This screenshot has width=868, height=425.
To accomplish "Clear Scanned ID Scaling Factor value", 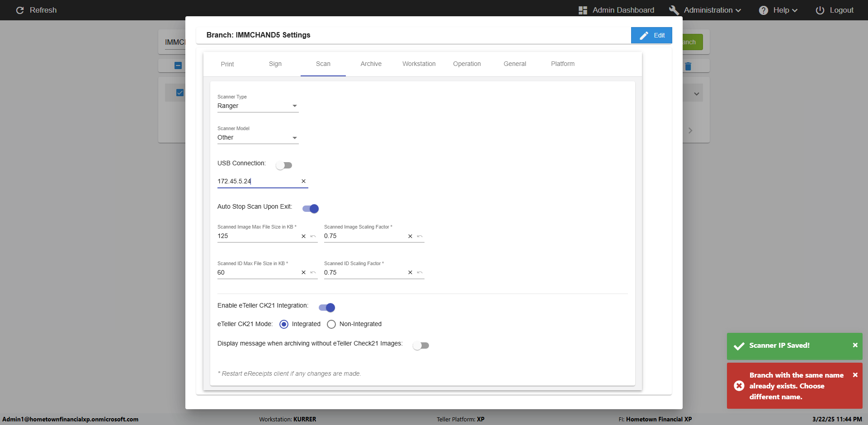I will click(410, 272).
